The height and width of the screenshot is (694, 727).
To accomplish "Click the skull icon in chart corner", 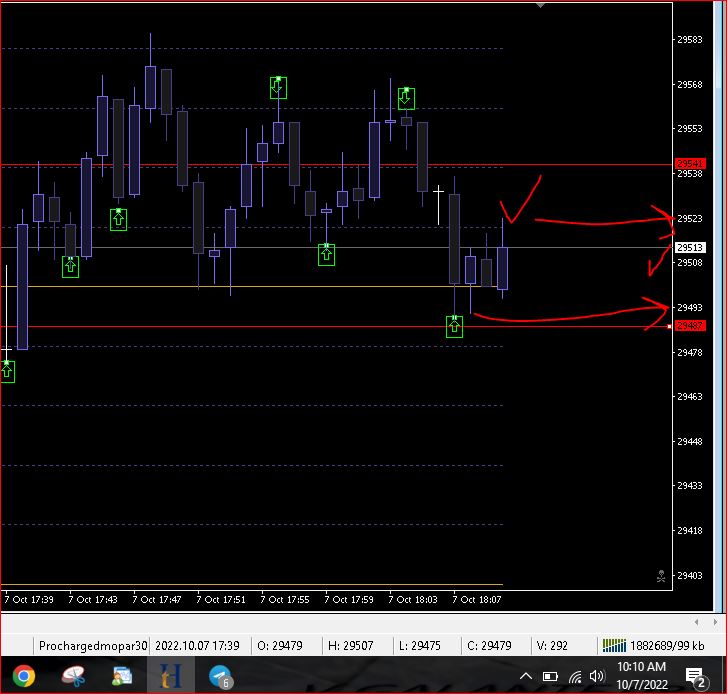I will pos(660,576).
